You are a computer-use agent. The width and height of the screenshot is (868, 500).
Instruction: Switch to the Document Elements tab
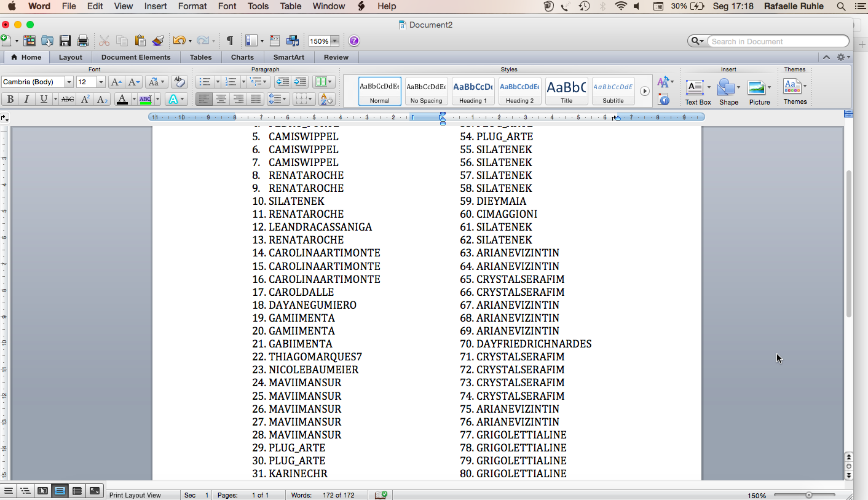point(136,57)
